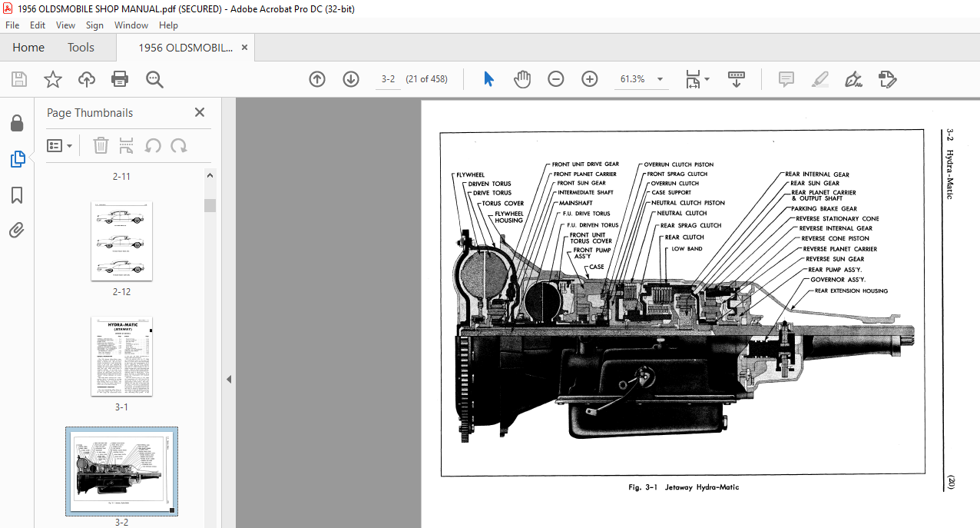Close the 1956 OLDSMOBILE document tab
This screenshot has height=528, width=980.
(244, 47)
